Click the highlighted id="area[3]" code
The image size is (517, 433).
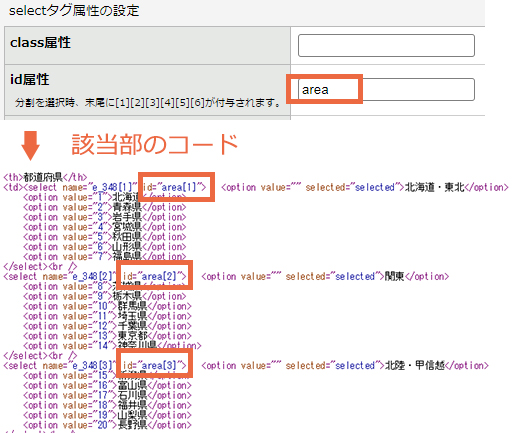click(155, 365)
